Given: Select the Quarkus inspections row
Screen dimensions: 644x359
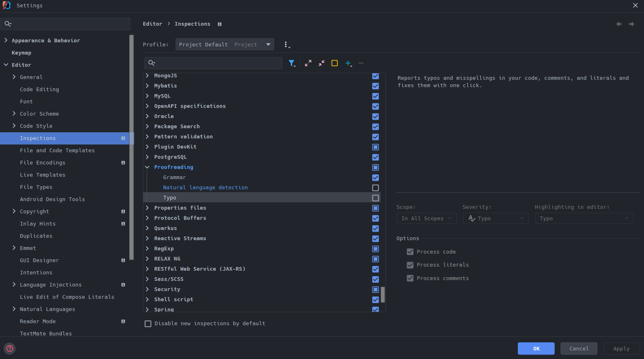Looking at the screenshot, I should click(x=262, y=228).
